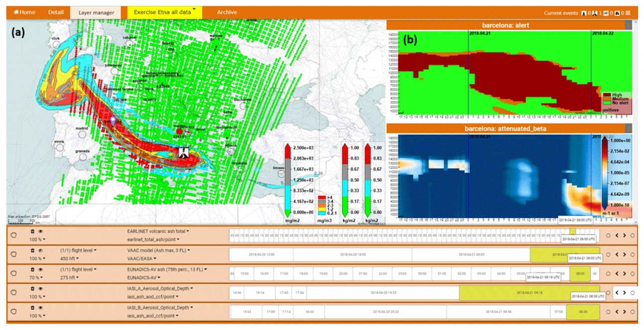Viewport: 644px width, 330px height.
Task: Go to the Home page
Action: point(24,12)
